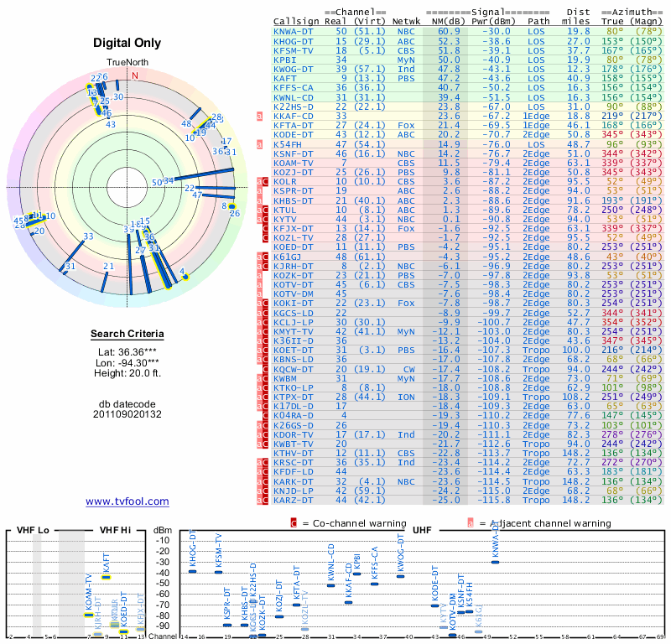Click the 1Edge path on KFTA-DT row
671x644 pixels.
click(x=534, y=126)
